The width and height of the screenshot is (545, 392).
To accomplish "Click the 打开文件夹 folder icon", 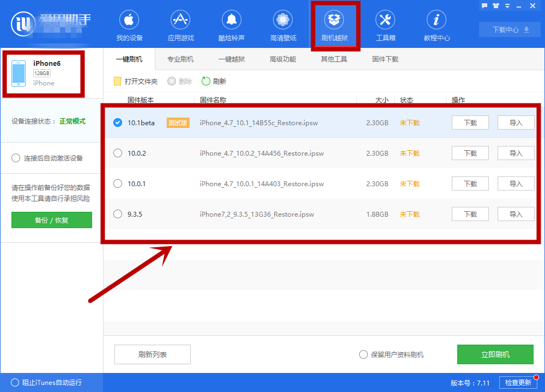I will pos(118,81).
